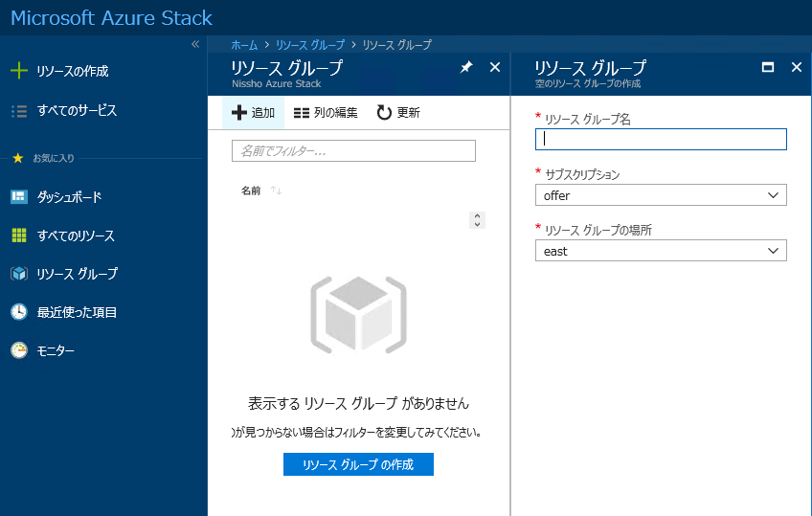This screenshot has width=812, height=516.
Task: Close the Nissho Azure Stack リソース グループ blade
Action: tap(495, 67)
